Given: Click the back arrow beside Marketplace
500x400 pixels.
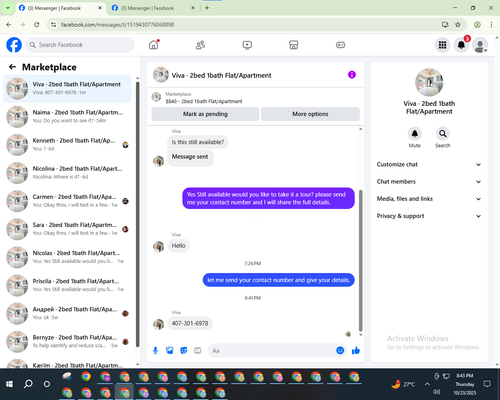Looking at the screenshot, I should [x=12, y=67].
